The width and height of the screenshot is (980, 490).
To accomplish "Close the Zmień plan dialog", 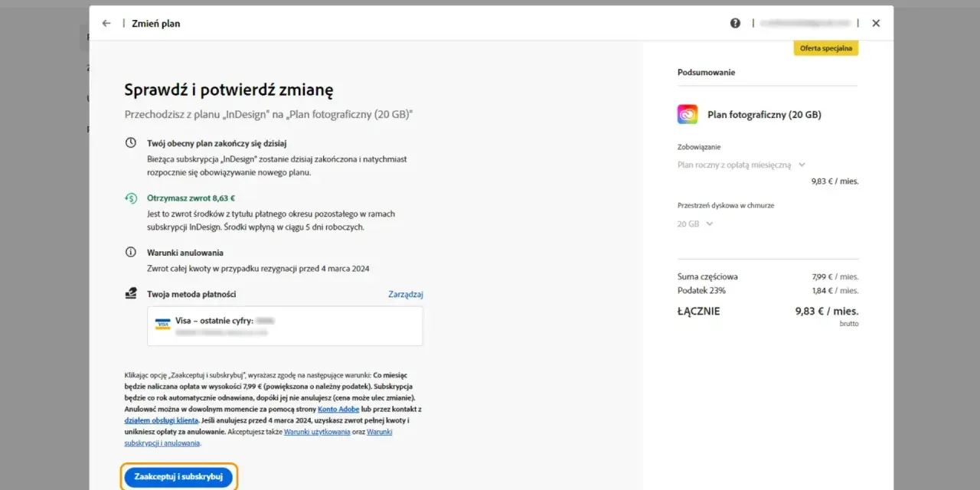I will click(876, 23).
